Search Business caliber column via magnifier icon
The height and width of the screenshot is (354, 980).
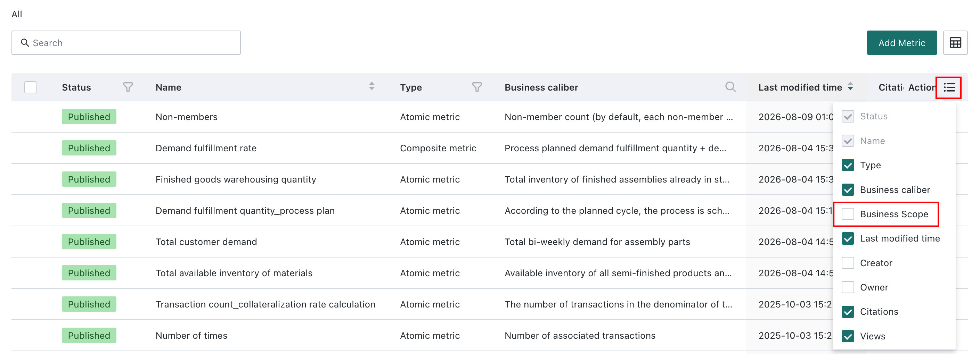coord(730,87)
